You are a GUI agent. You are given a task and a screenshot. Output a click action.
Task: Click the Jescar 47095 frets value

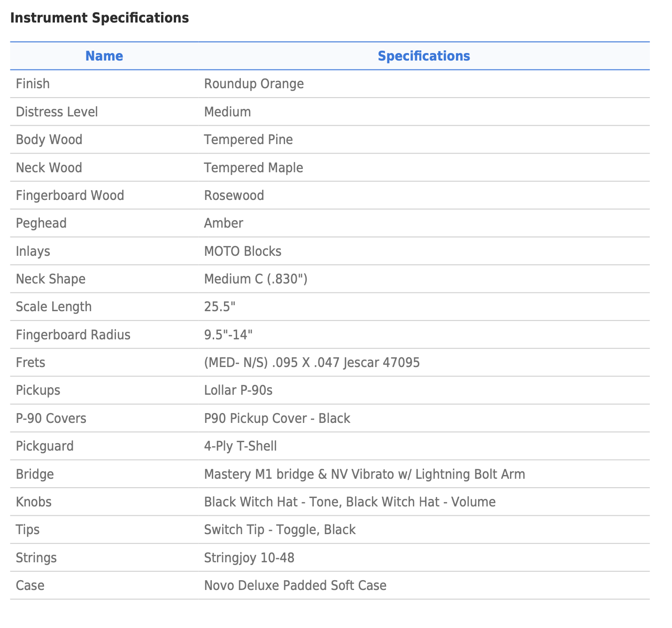pyautogui.click(x=312, y=362)
